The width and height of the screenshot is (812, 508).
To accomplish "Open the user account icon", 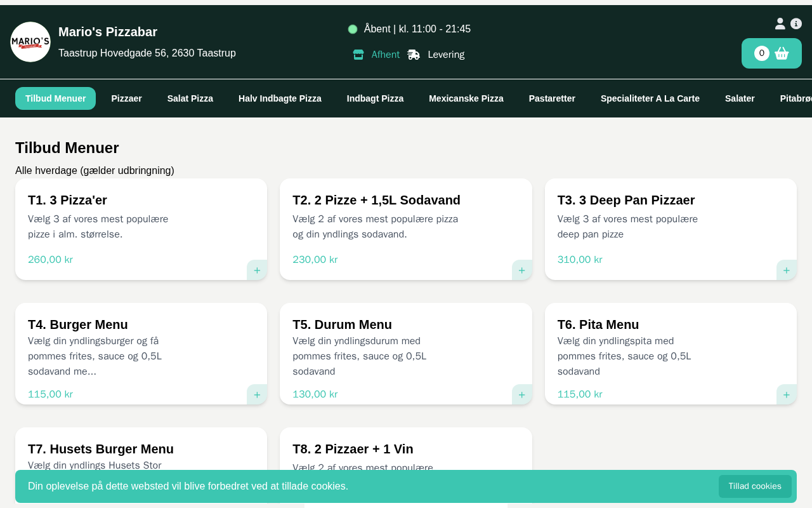I will coord(780,23).
